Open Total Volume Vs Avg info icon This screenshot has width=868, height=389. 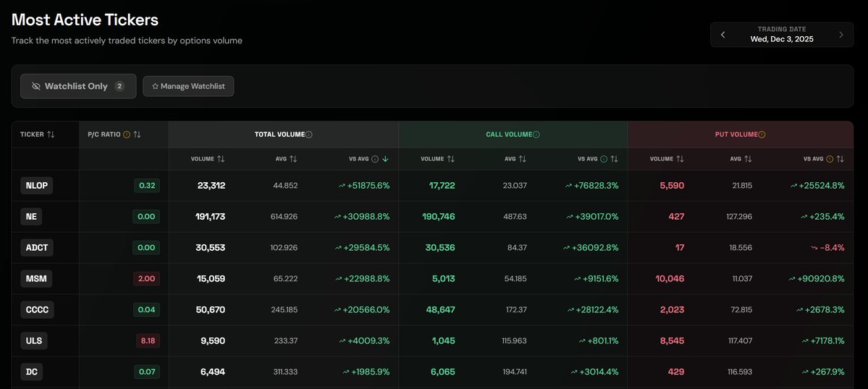pos(375,158)
